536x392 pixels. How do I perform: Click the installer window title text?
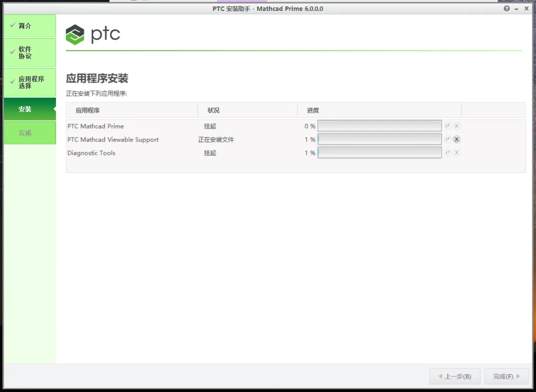[x=268, y=8]
